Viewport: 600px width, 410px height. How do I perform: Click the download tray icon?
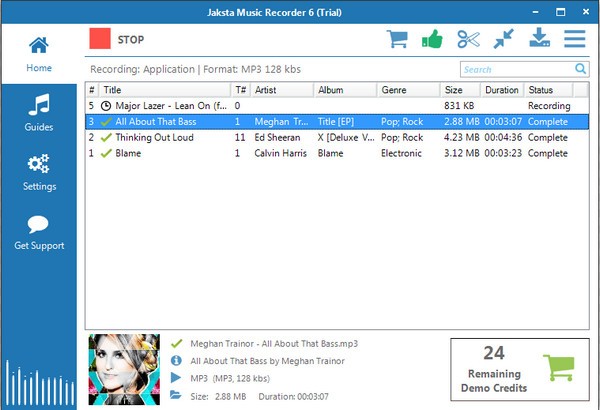tap(540, 37)
